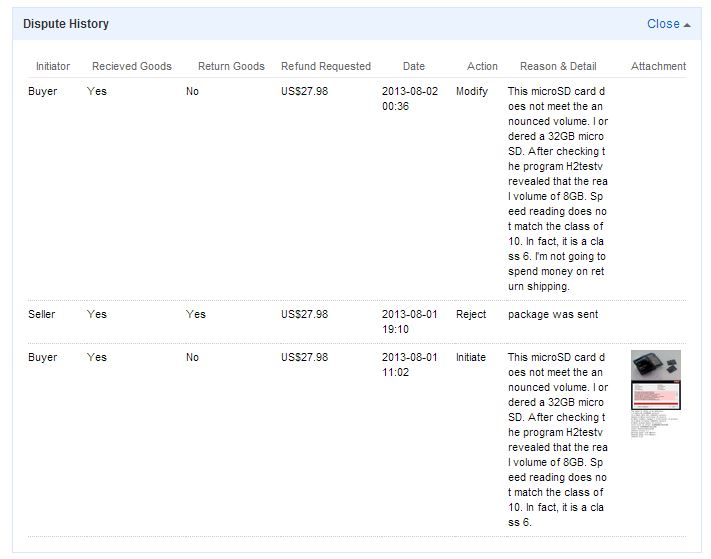The image size is (711, 559).
Task: Click the Attachment column header
Action: 658,66
